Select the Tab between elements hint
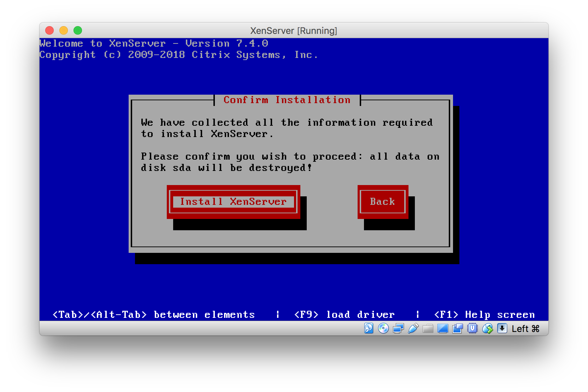Viewport: 588px width, 392px height. coord(154,314)
